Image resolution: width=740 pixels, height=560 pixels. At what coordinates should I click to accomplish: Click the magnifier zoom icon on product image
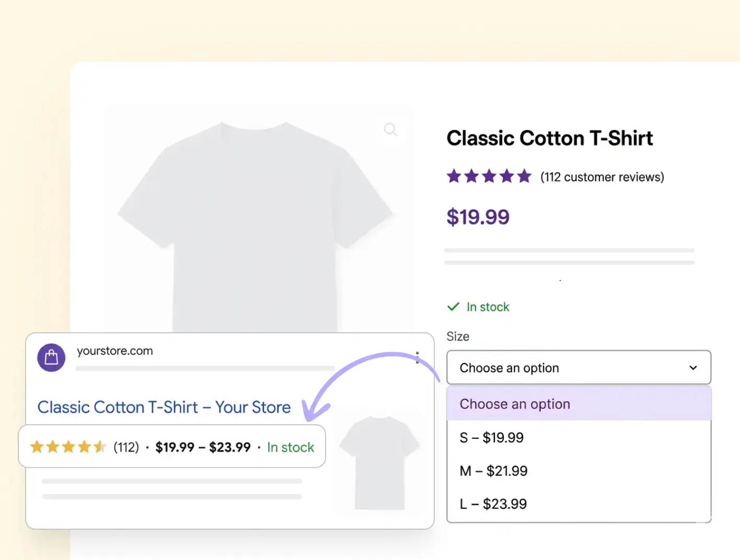[x=390, y=130]
